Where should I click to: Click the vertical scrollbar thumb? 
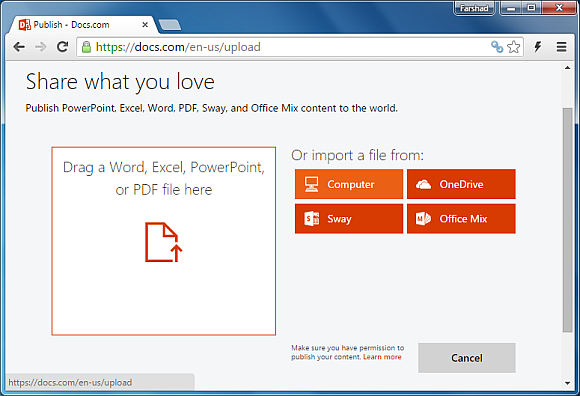(x=567, y=220)
